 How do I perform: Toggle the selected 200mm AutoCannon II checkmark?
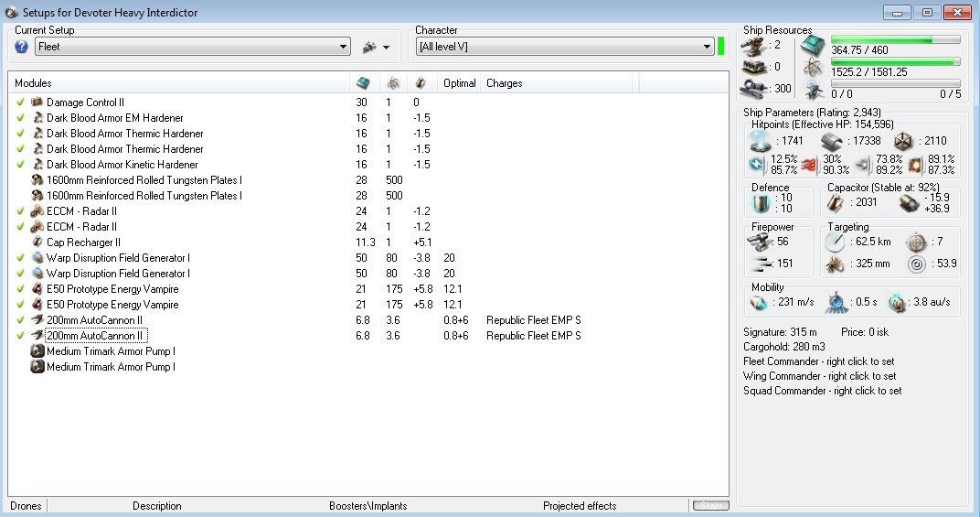pos(21,336)
